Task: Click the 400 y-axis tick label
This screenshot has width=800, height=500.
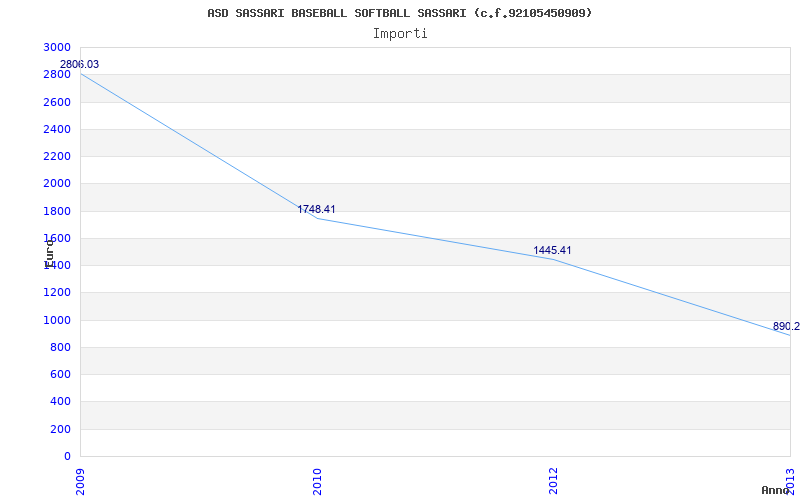Action: coord(60,402)
